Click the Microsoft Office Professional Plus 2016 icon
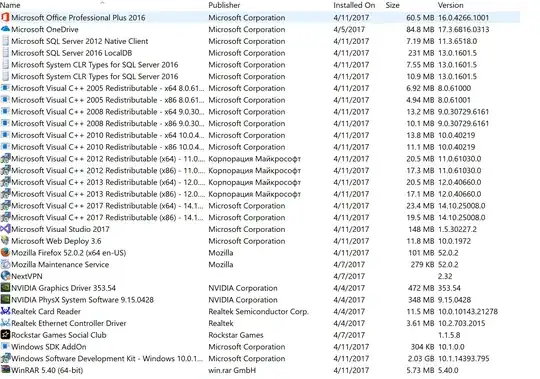This screenshot has height=379, width=540. 5,17
